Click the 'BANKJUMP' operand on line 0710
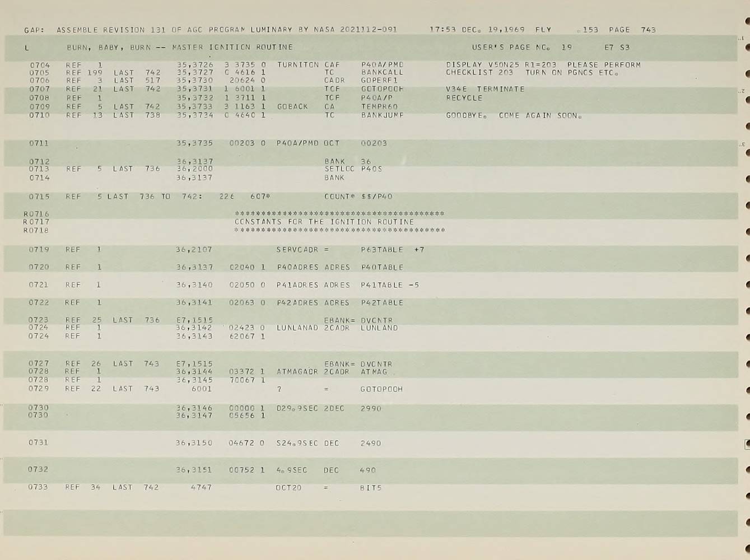The width and height of the screenshot is (750, 560). pyautogui.click(x=383, y=115)
